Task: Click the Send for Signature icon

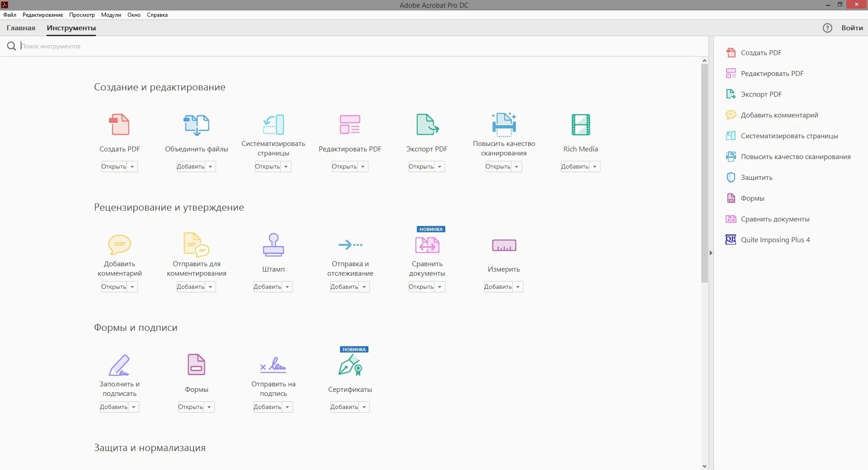Action: (x=273, y=365)
